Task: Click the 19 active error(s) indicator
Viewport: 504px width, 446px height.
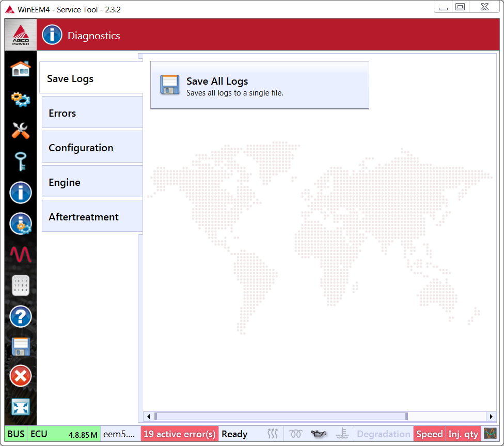Action: pyautogui.click(x=179, y=434)
